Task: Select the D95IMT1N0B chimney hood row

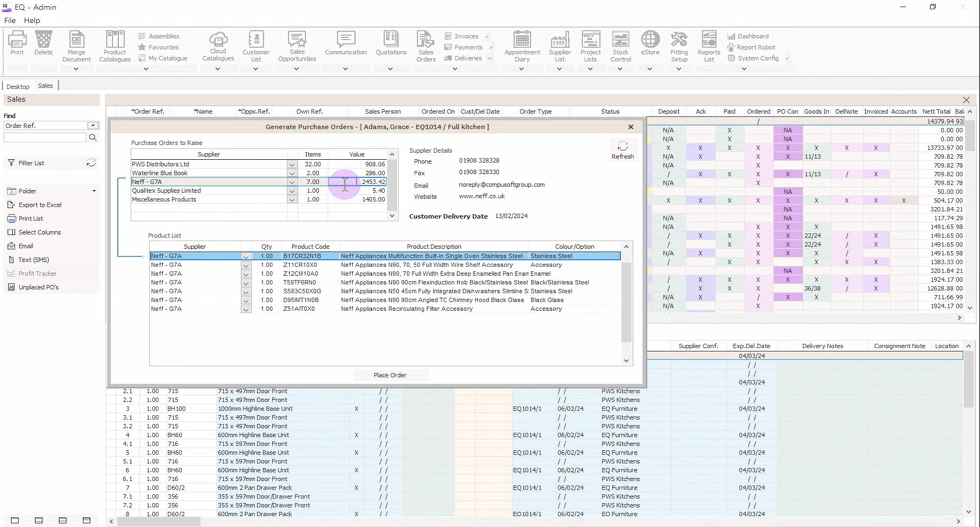Action: (x=385, y=300)
